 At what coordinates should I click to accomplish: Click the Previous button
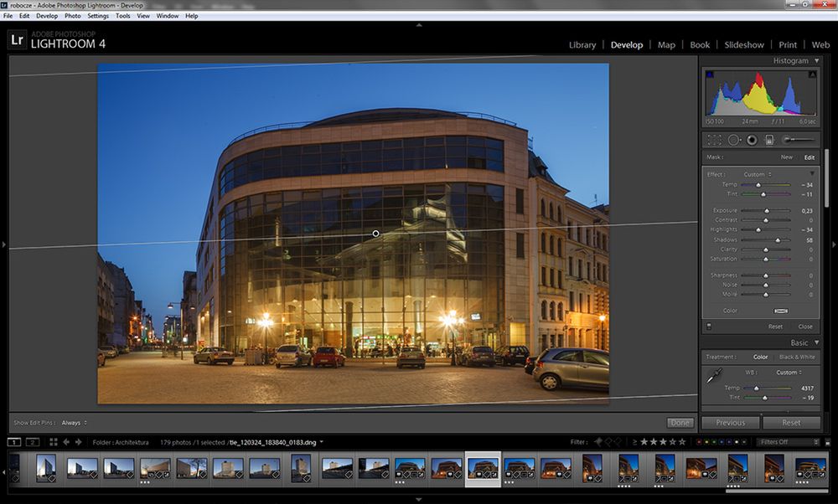[x=731, y=423]
